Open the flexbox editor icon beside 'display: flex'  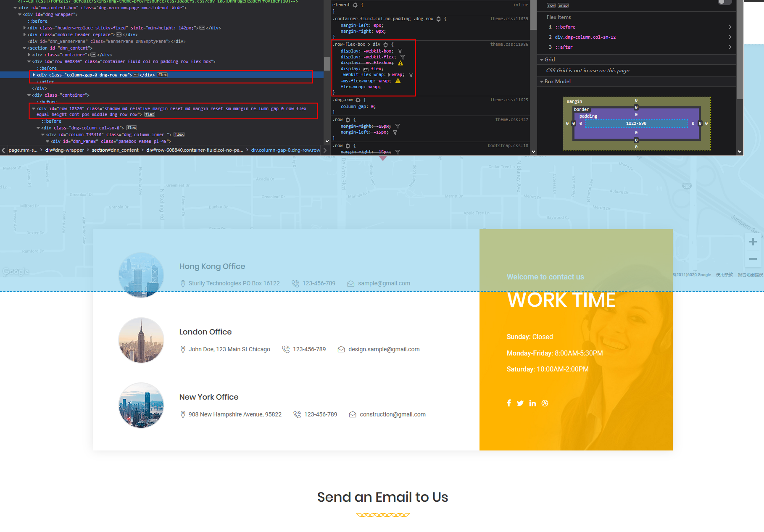coord(366,69)
